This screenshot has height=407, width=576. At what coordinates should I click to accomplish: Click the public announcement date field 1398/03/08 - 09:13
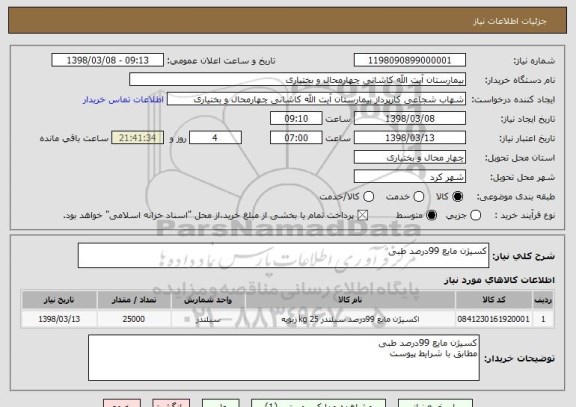tap(108, 60)
